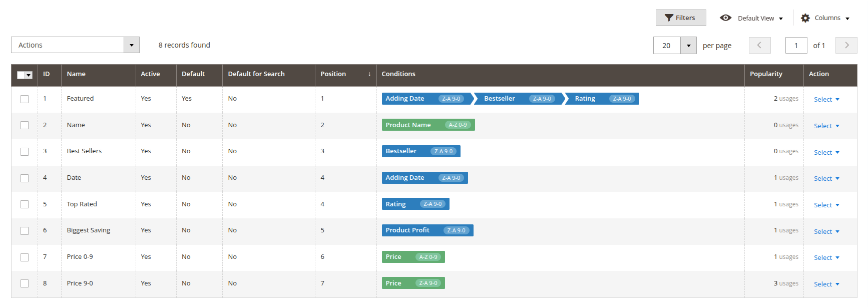Go to previous page arrow
Screen dimensions: 868x307
(759, 45)
